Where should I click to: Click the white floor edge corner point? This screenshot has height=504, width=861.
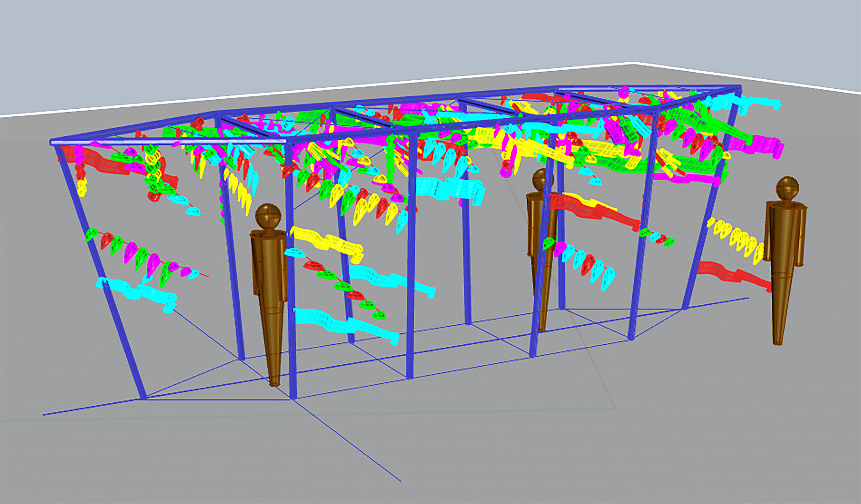pyautogui.click(x=634, y=63)
